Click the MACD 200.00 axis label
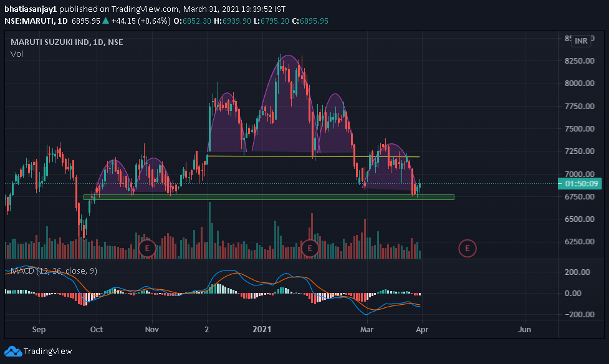The height and width of the screenshot is (364, 609). point(577,272)
